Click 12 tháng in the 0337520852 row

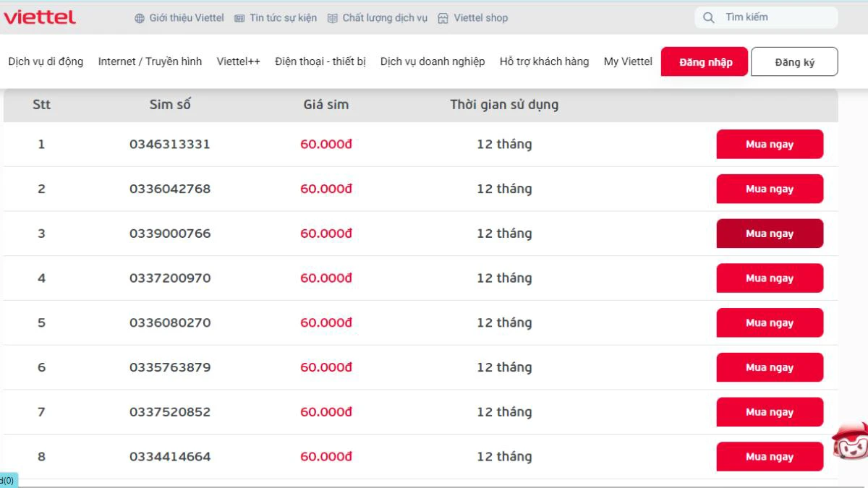coord(504,412)
